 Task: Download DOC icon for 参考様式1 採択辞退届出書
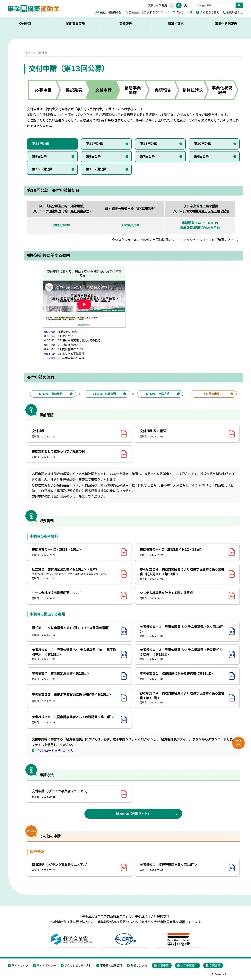click(232, 867)
